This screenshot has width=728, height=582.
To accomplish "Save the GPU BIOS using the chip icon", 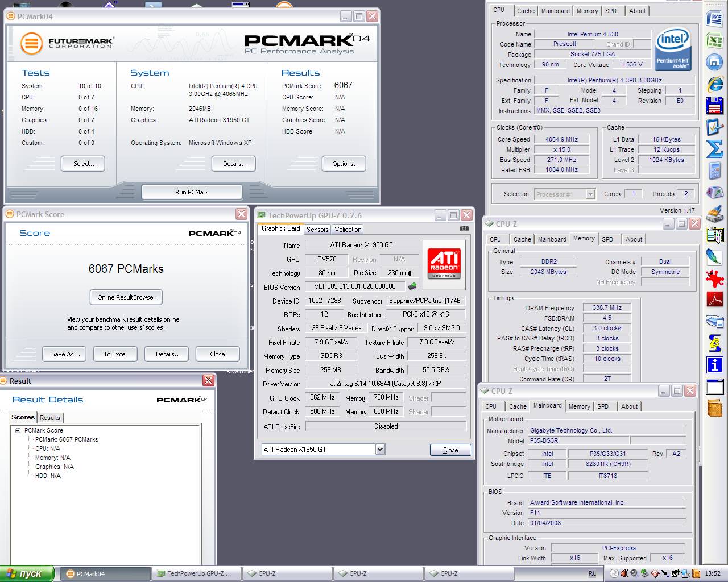I will click(x=412, y=286).
